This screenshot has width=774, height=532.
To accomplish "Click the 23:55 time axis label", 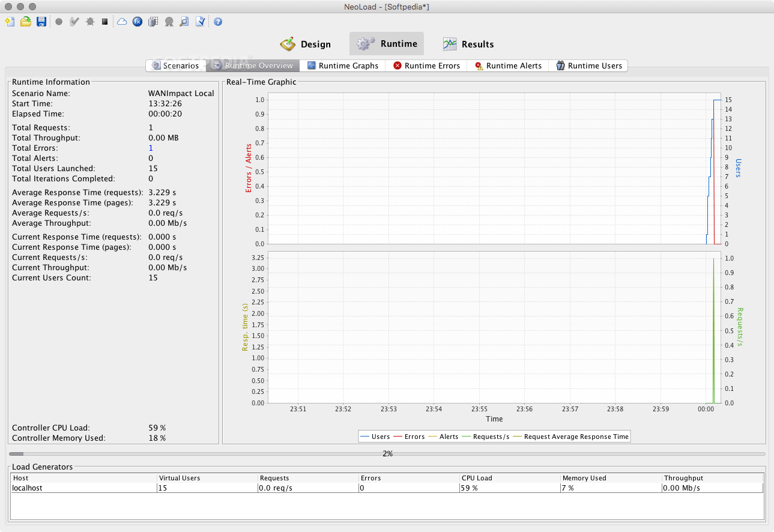I will [479, 409].
